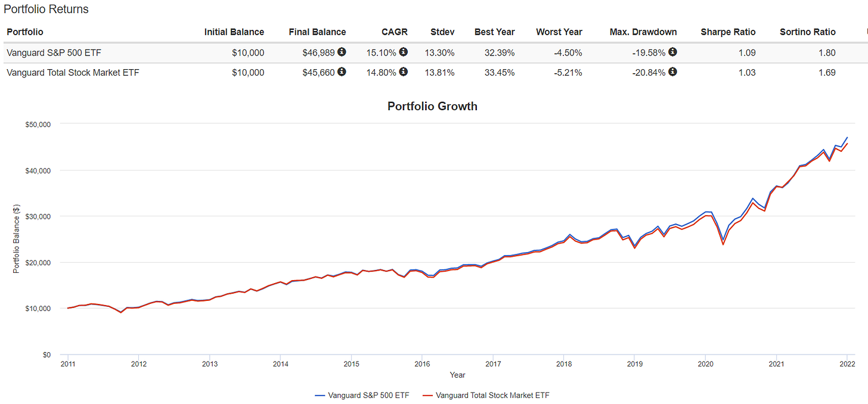Click the $20,000 y-axis label
The image size is (868, 404).
(x=39, y=262)
